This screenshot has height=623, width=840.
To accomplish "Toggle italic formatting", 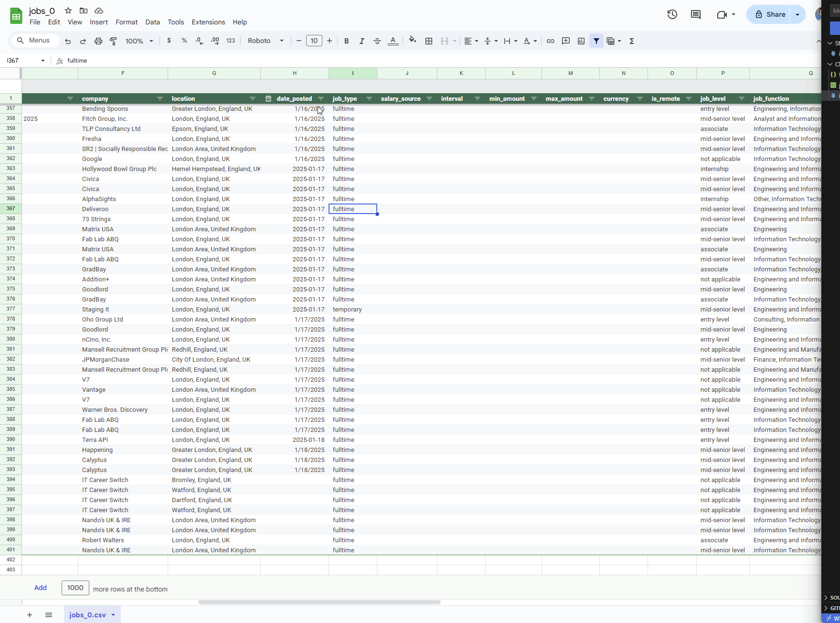I will click(362, 41).
